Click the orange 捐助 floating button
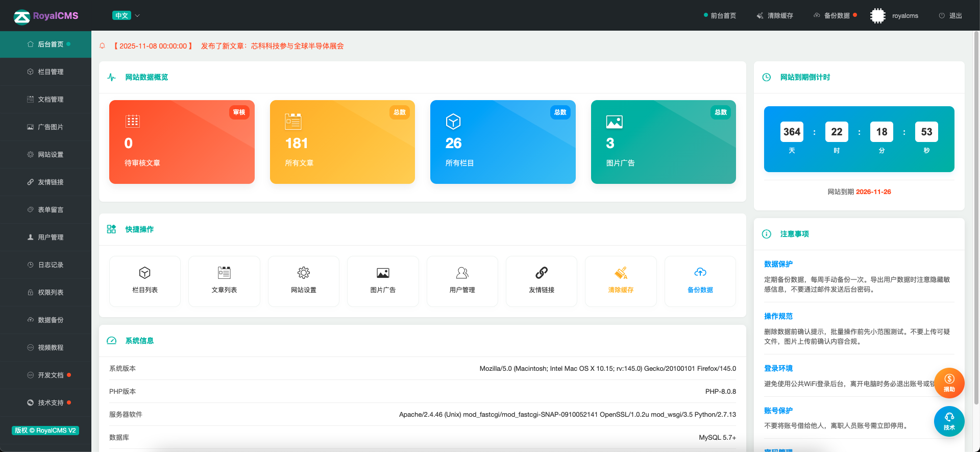980x452 pixels. point(949,383)
